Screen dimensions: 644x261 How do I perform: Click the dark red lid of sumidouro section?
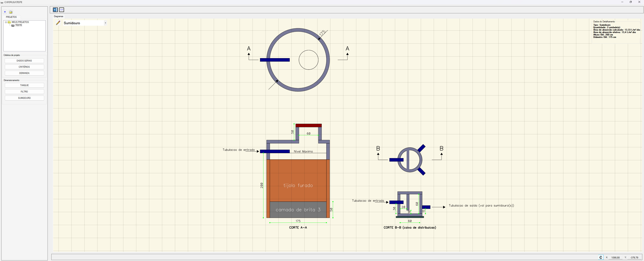[x=309, y=125]
